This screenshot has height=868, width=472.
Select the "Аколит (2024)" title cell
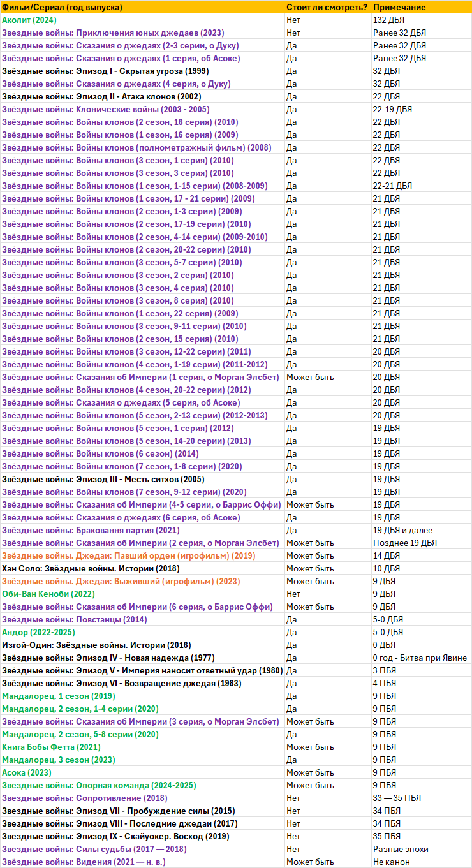pos(29,20)
